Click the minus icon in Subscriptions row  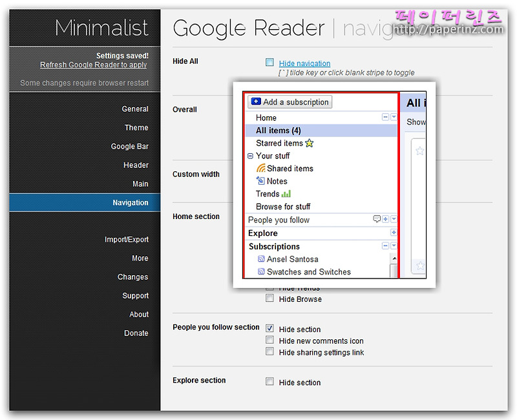(385, 246)
